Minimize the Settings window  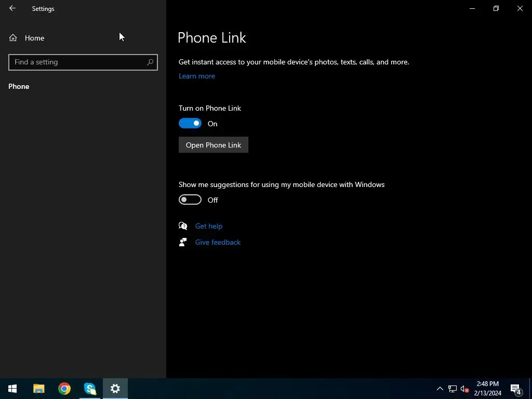[472, 8]
